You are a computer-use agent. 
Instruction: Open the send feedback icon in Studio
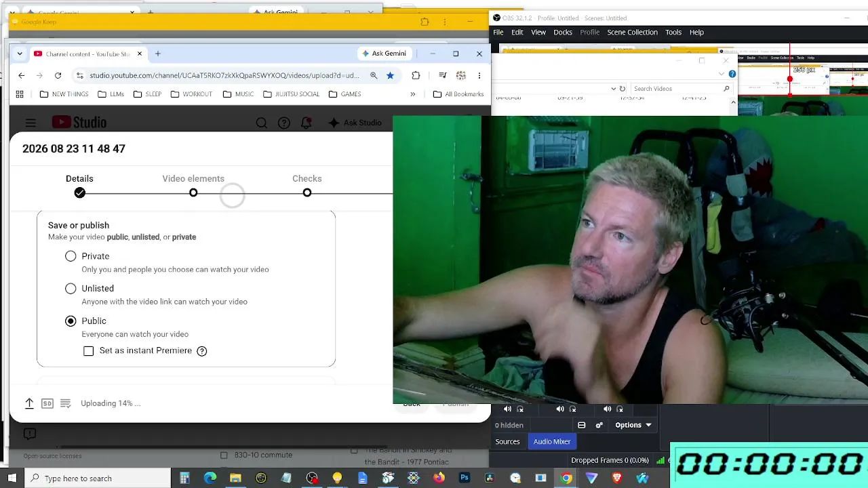(29, 434)
